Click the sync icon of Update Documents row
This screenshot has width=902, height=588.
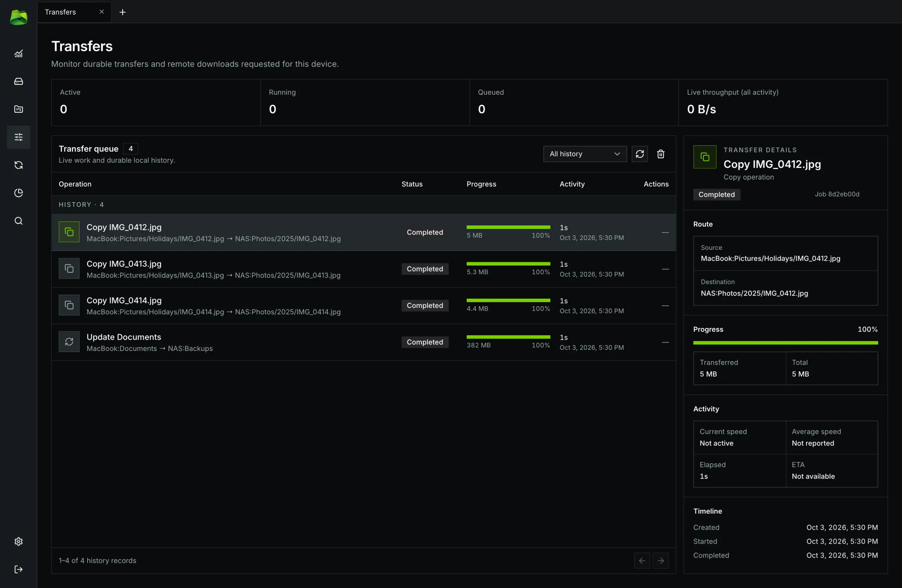69,342
